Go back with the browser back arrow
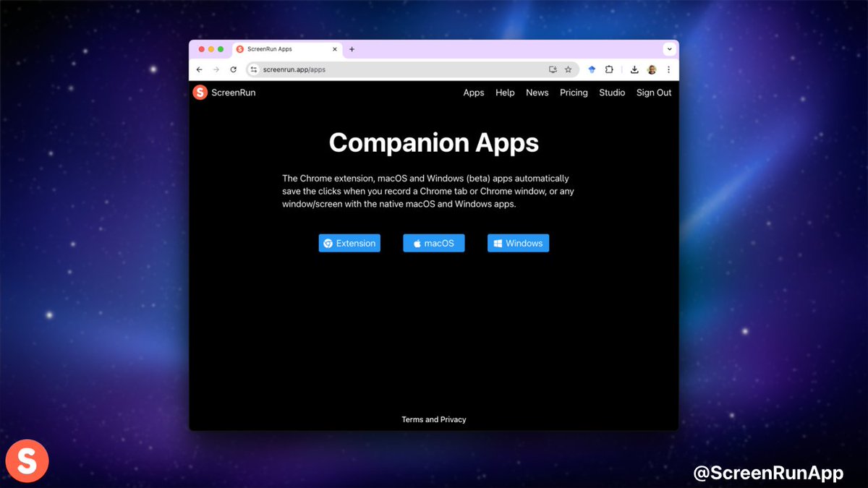The width and height of the screenshot is (868, 488). coord(200,69)
